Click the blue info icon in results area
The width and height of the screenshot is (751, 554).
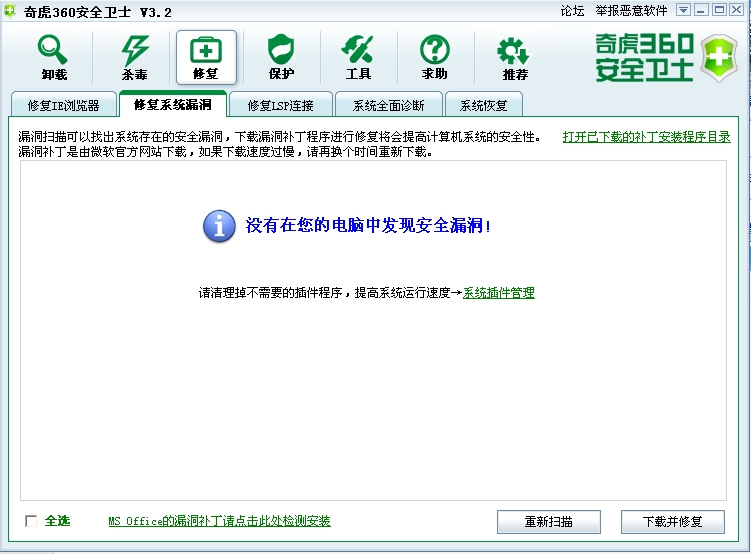coord(219,226)
